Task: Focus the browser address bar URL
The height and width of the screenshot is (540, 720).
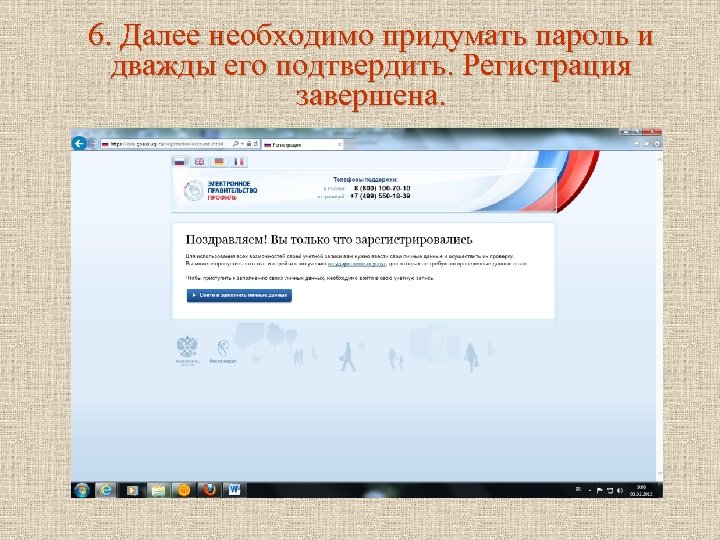Action: [x=167, y=144]
